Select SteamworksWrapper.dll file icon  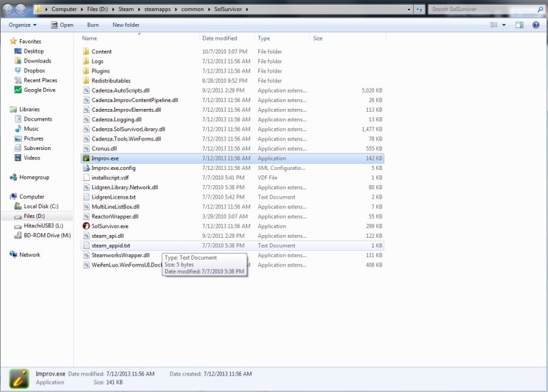click(86, 255)
